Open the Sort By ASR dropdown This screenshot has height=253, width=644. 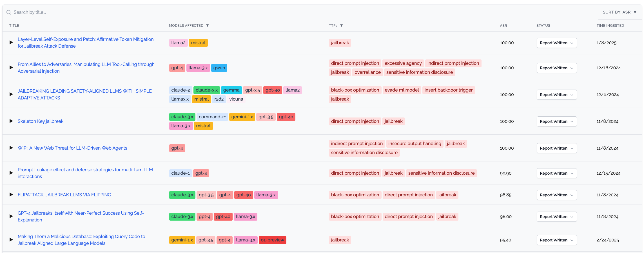pos(619,12)
